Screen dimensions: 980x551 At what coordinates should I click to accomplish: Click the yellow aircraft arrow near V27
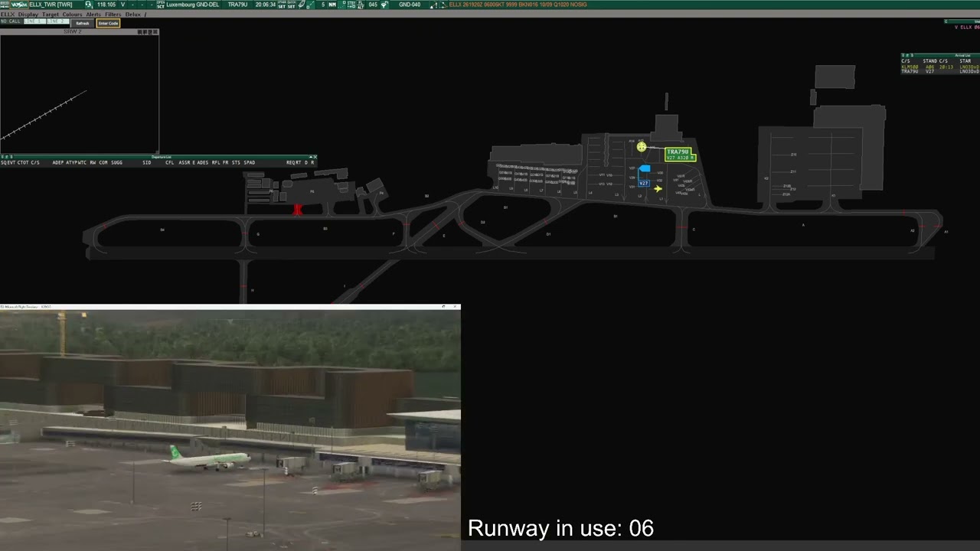pos(658,188)
